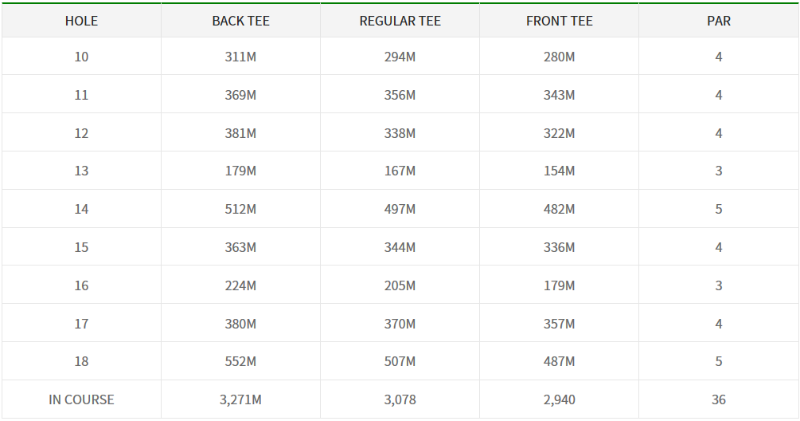Select the FRONT TEE column header
The height and width of the screenshot is (421, 800).
point(559,21)
